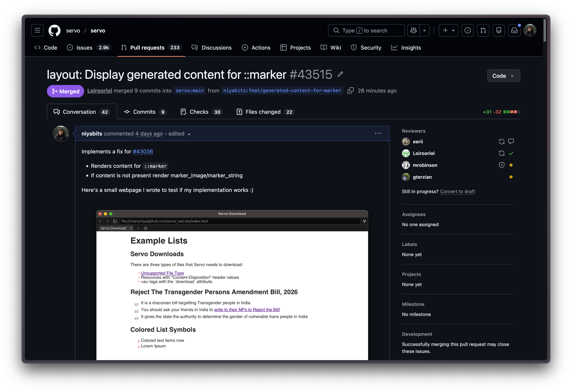
Task: Open the Wiki tab
Action: point(331,48)
